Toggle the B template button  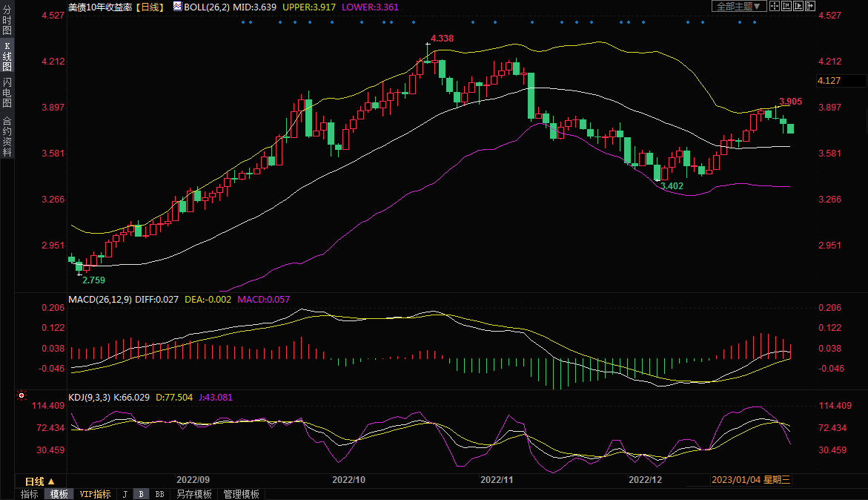click(x=141, y=494)
